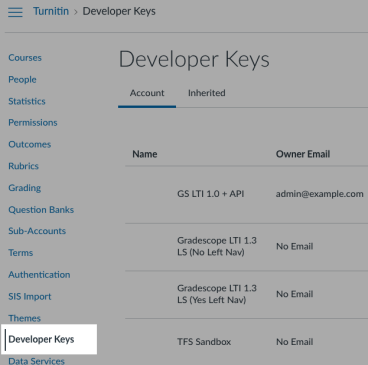The width and height of the screenshot is (368, 365).
Task: Select Developer Keys in the sidebar
Action: pos(41,339)
